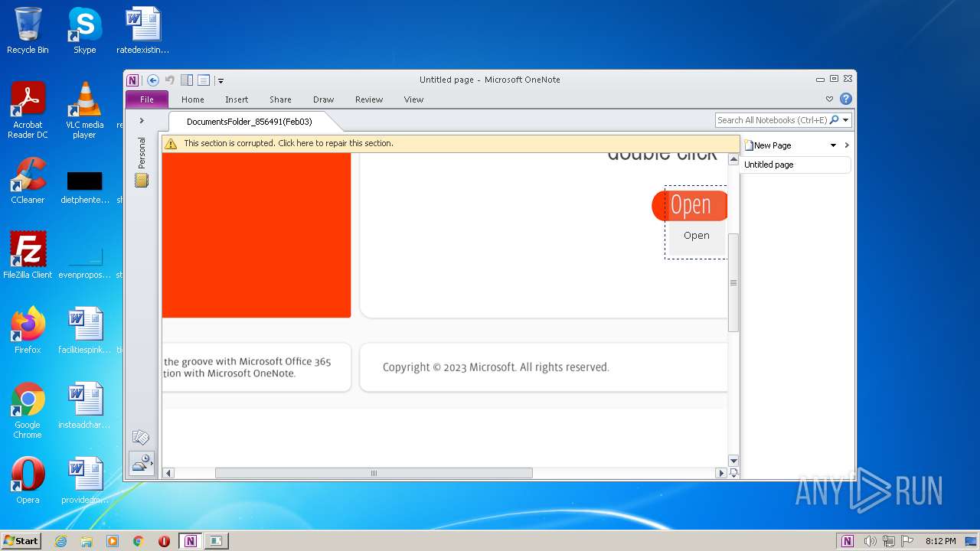
Task: Toggle Dock to Desktop icon
Action: [x=187, y=80]
